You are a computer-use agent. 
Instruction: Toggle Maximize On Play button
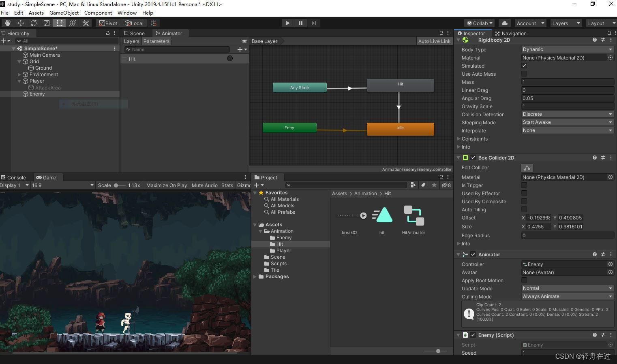coord(167,185)
